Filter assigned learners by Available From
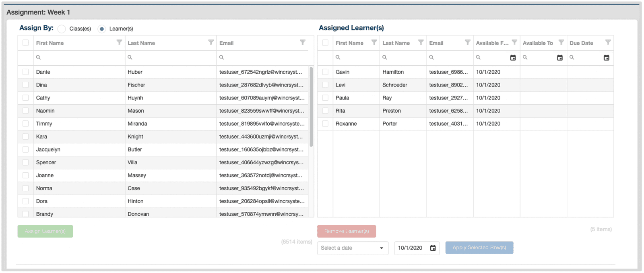644x273 pixels. click(x=514, y=42)
